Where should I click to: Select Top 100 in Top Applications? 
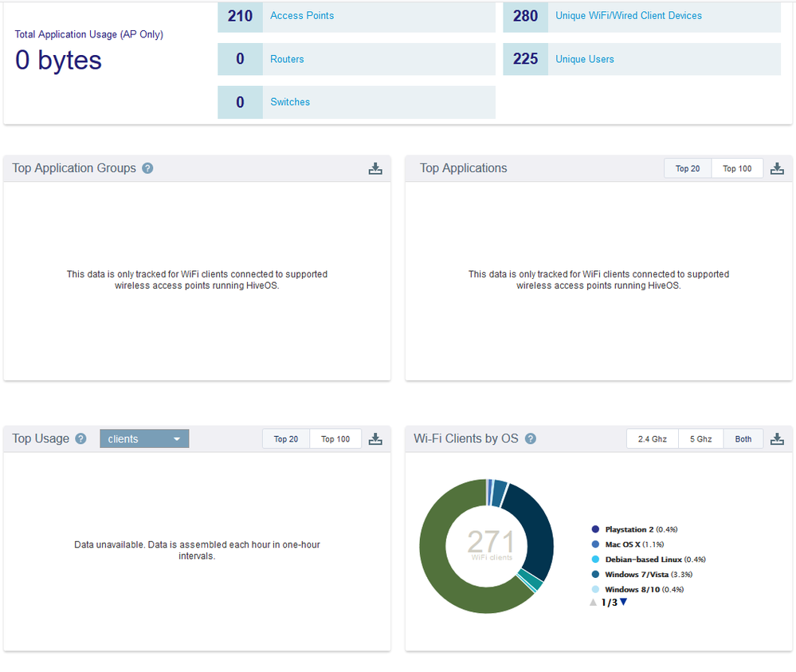click(737, 169)
